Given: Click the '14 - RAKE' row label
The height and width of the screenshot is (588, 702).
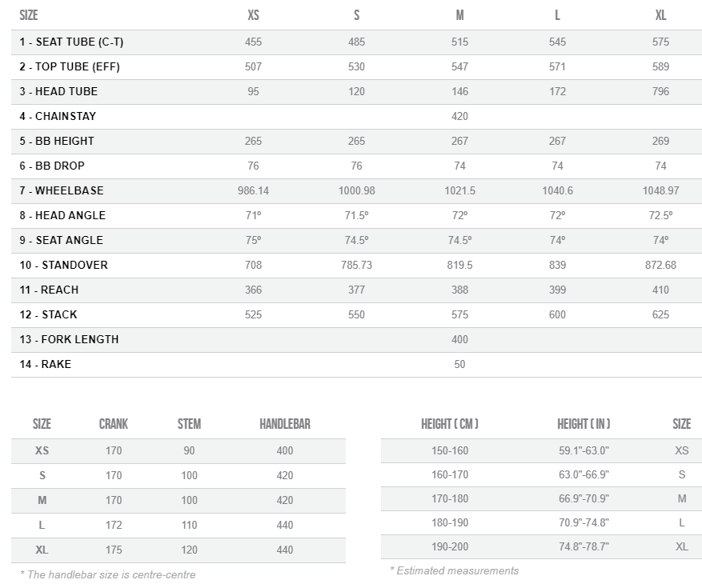Looking at the screenshot, I should coord(46,364).
